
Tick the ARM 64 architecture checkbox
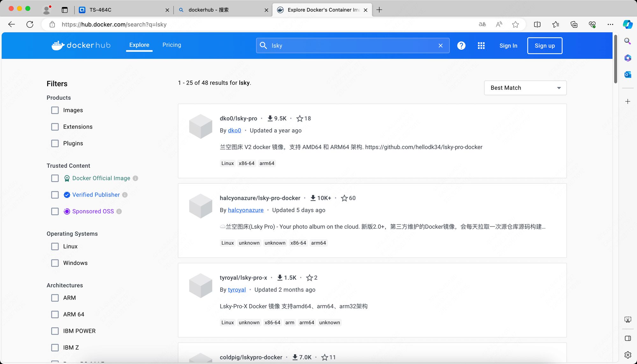pos(55,315)
